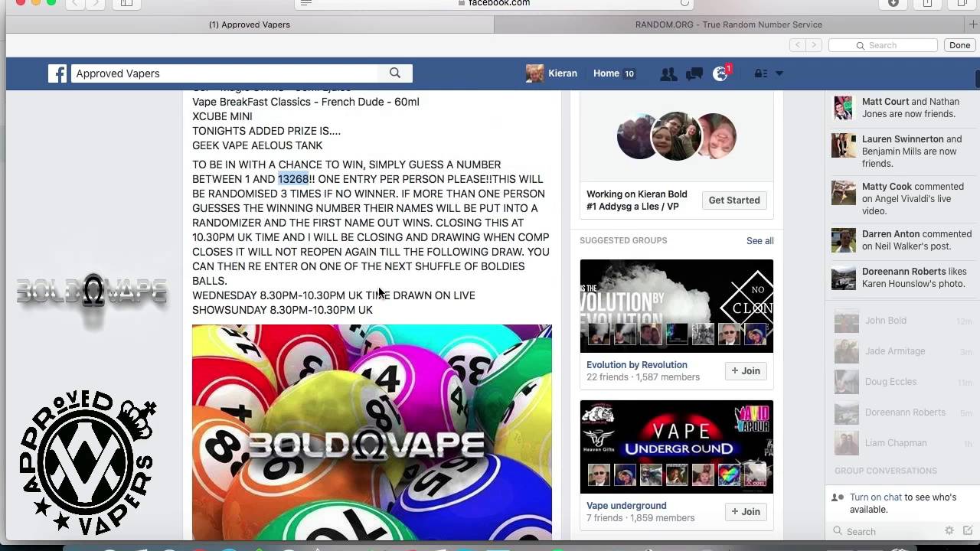
Task: Click the 7 friends · 1,859 members text
Action: (640, 518)
